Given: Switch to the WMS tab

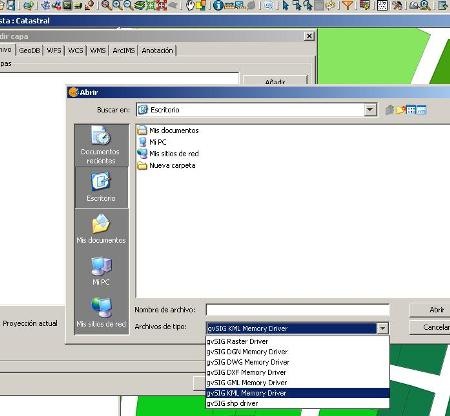Looking at the screenshot, I should (98, 50).
